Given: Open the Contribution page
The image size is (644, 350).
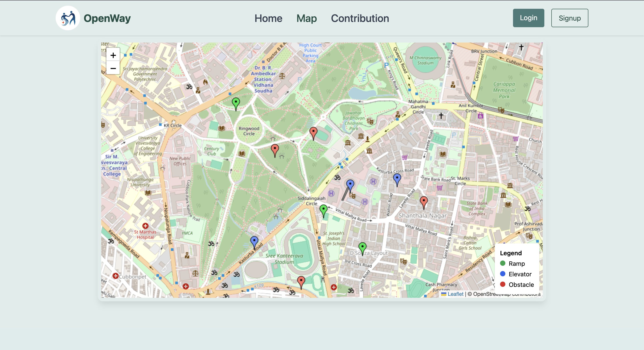Looking at the screenshot, I should 360,18.
